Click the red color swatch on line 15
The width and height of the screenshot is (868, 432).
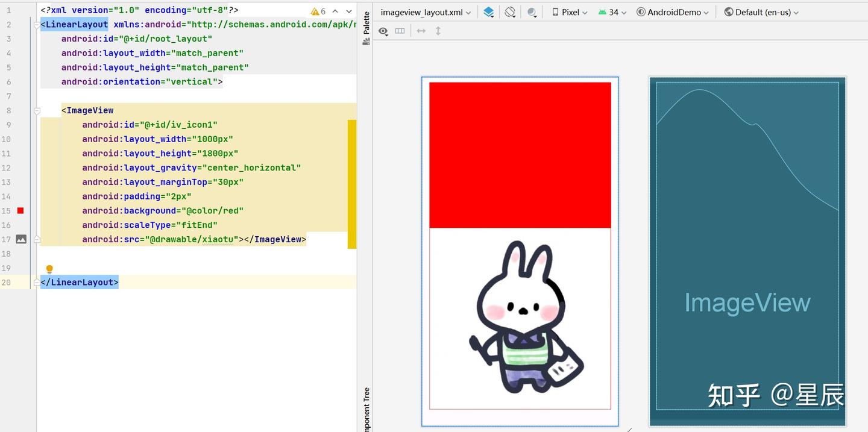(x=20, y=210)
